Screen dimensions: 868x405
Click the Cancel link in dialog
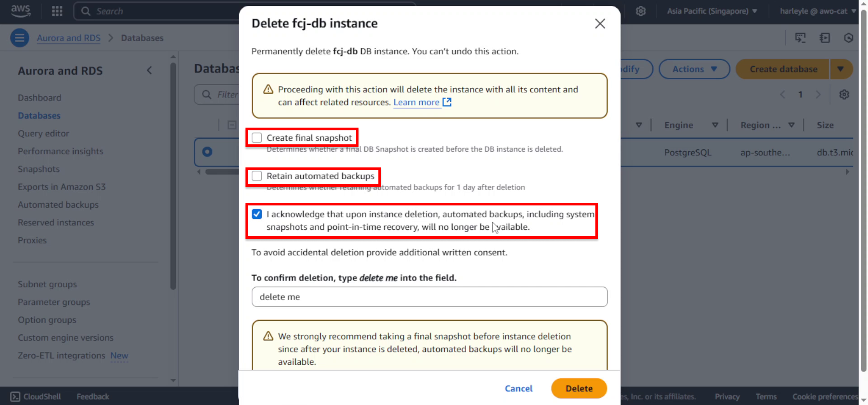519,388
